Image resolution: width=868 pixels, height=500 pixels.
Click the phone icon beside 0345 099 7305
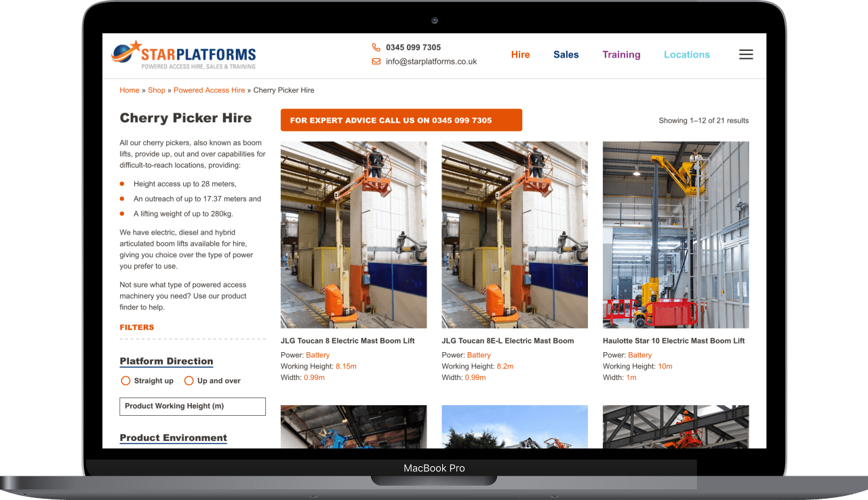click(376, 47)
